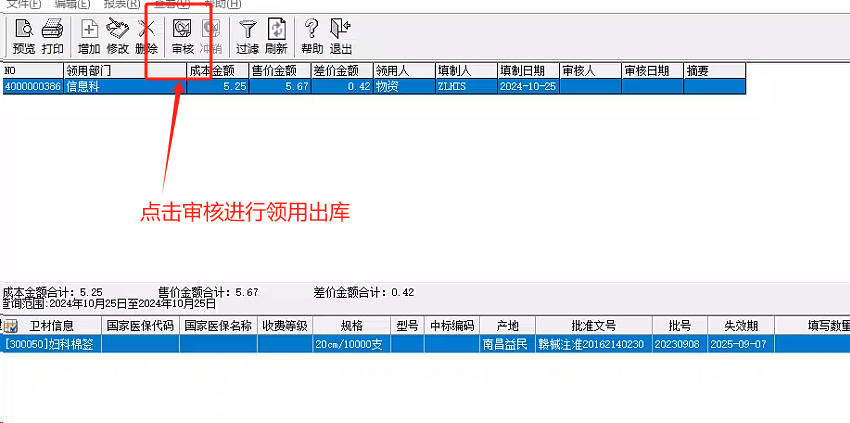Click the 成本金额 column header
The image size is (850, 423).
point(218,70)
